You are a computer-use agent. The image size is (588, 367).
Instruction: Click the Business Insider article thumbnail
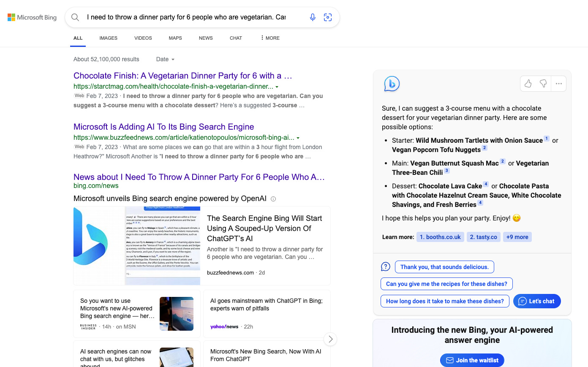pos(177,314)
